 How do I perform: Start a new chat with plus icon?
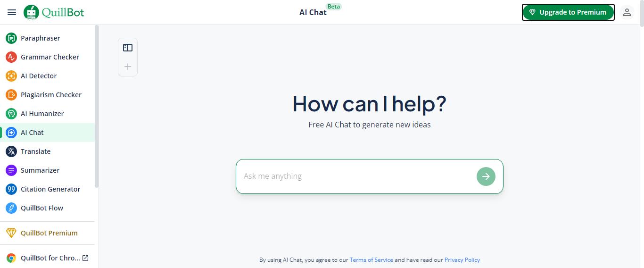(128, 67)
